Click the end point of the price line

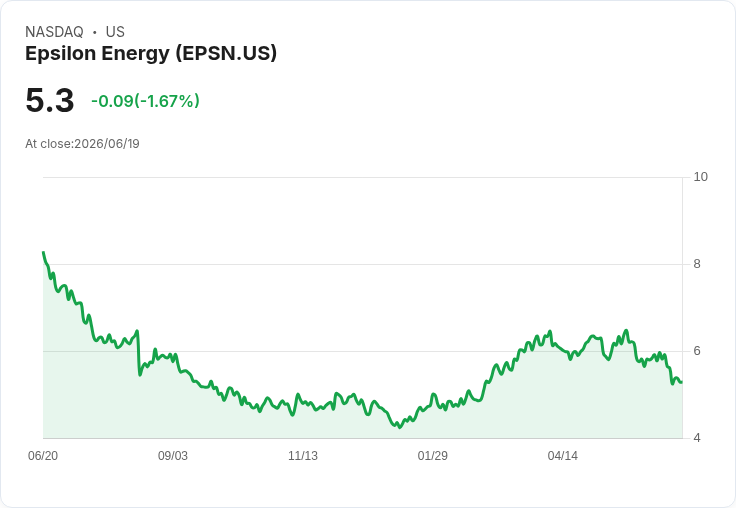pos(682,382)
